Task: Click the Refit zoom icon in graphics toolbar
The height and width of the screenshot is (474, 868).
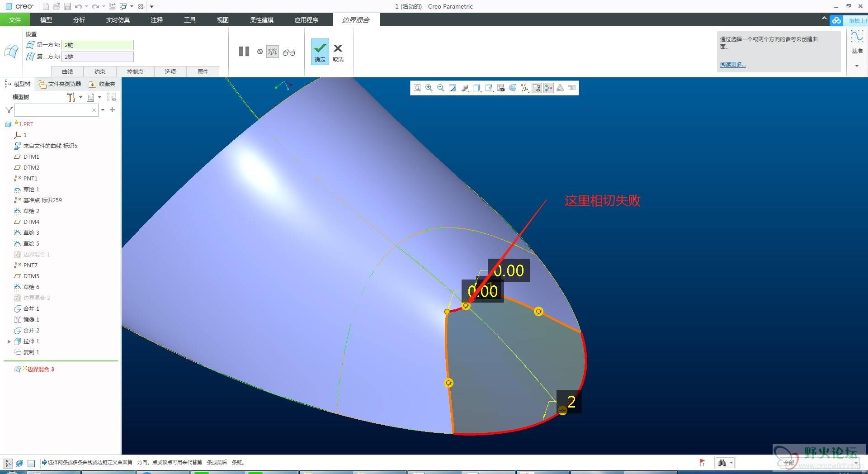Action: pyautogui.click(x=417, y=88)
